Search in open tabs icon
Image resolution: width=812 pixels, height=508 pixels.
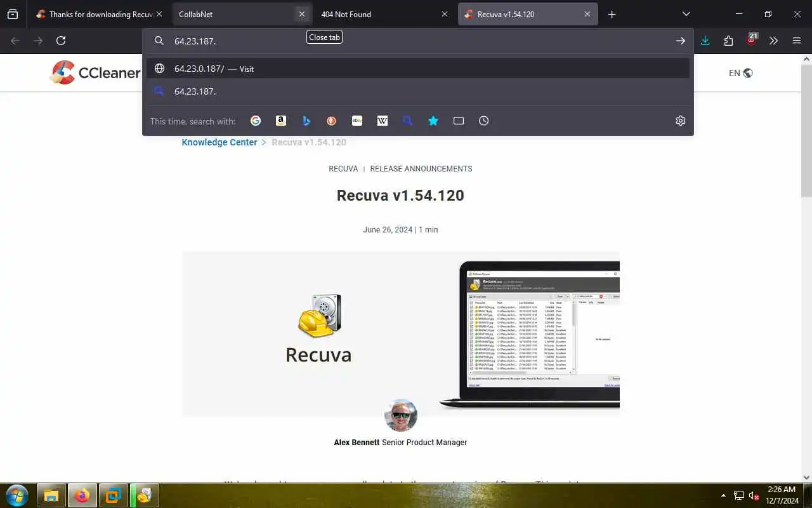tap(459, 121)
